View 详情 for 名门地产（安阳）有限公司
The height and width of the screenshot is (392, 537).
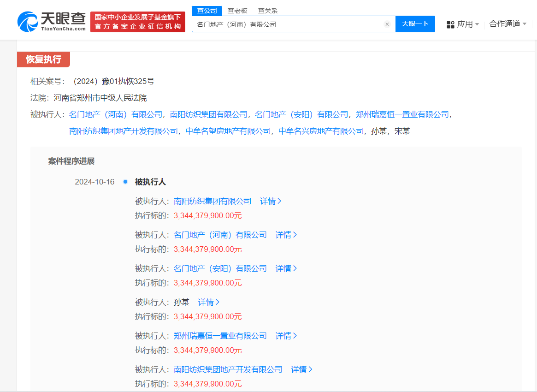tap(286, 268)
